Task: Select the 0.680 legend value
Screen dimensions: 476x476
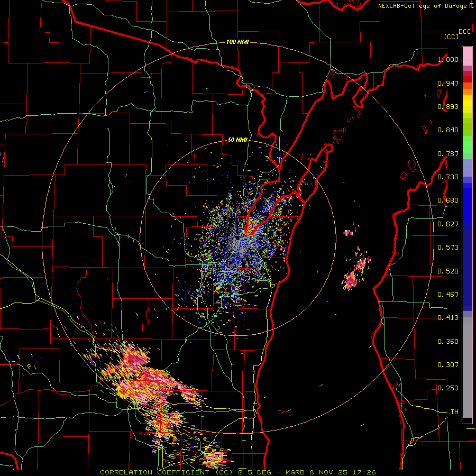Action: click(448, 200)
